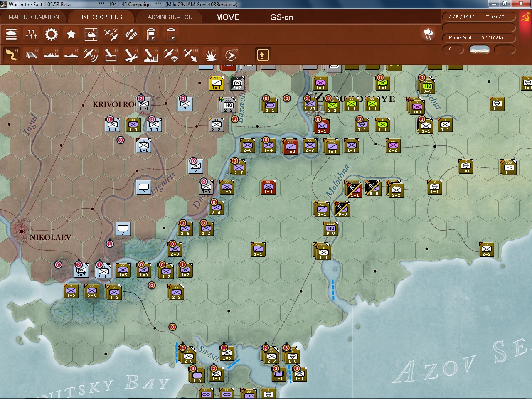Screen dimensions: 532x399
Task: Select the F2 rail mode
Action: [x=31, y=55]
